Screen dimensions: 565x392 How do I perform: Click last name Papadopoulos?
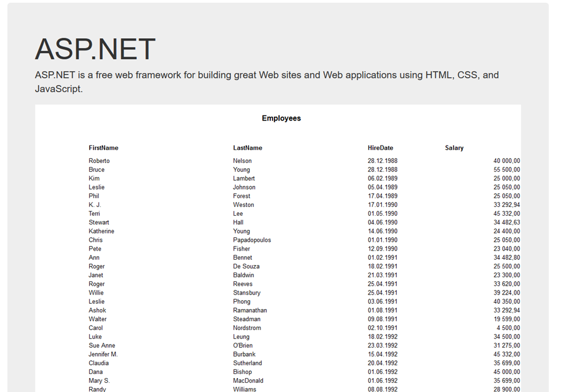pos(252,240)
